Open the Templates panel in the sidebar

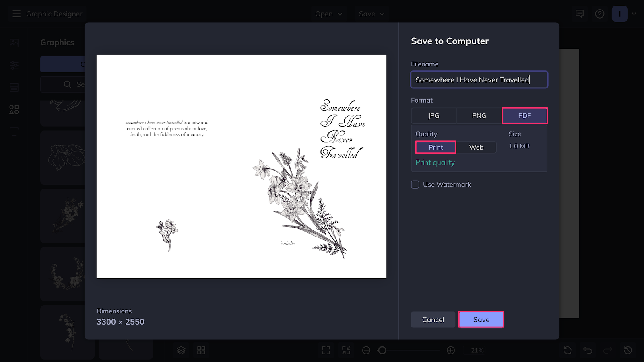pyautogui.click(x=14, y=87)
